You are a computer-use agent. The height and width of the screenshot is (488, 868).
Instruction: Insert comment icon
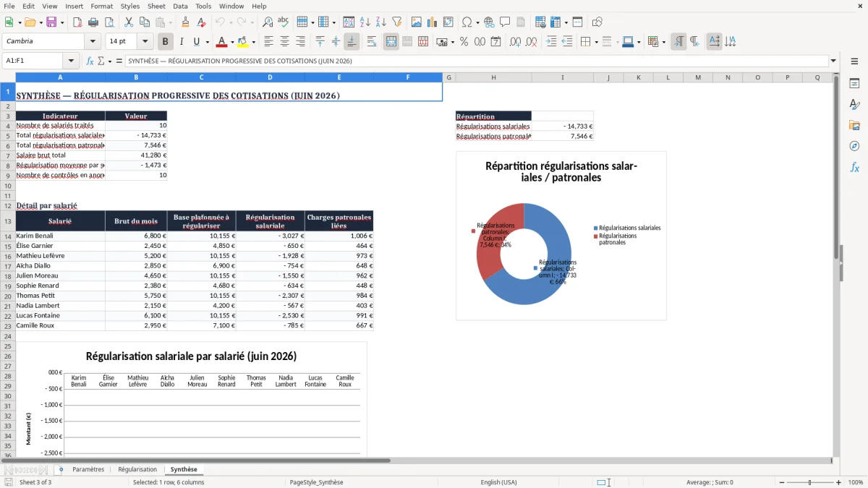click(505, 22)
